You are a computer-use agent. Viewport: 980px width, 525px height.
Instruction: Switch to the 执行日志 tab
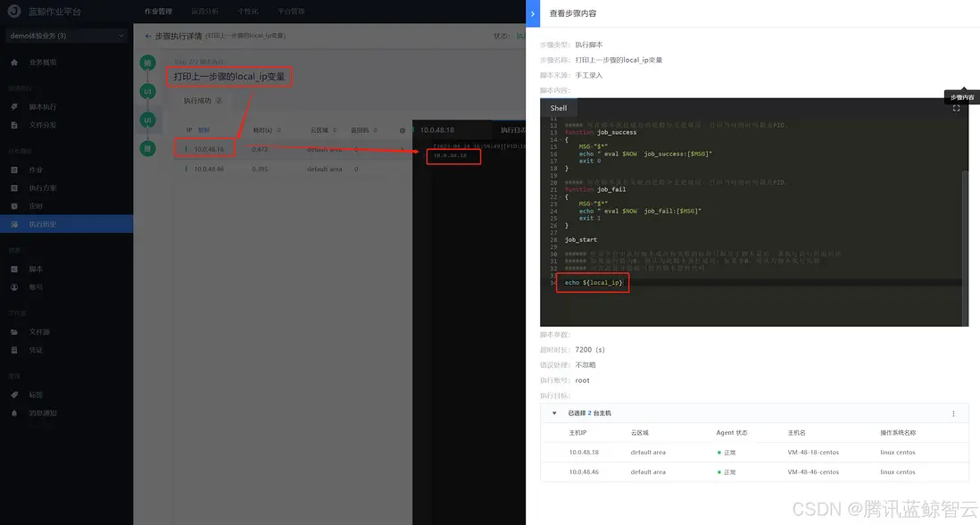point(512,130)
